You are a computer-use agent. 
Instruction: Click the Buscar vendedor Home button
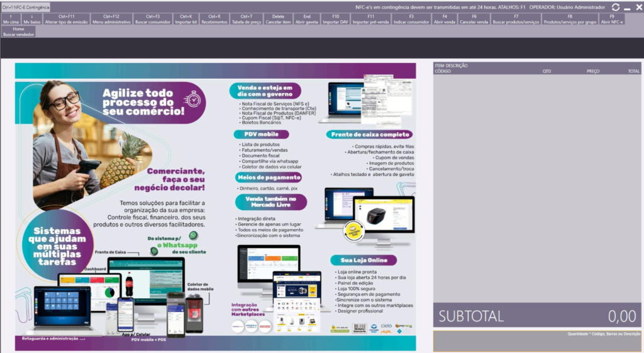tap(18, 31)
